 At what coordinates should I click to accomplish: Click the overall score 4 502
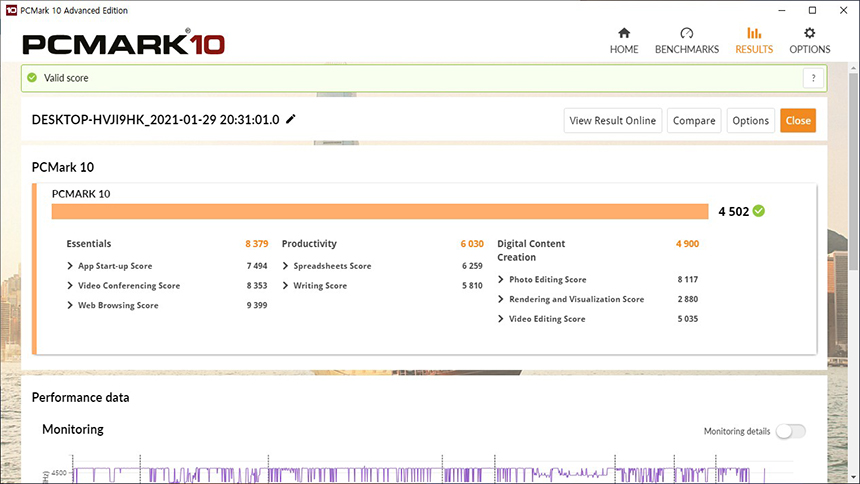pyautogui.click(x=734, y=212)
